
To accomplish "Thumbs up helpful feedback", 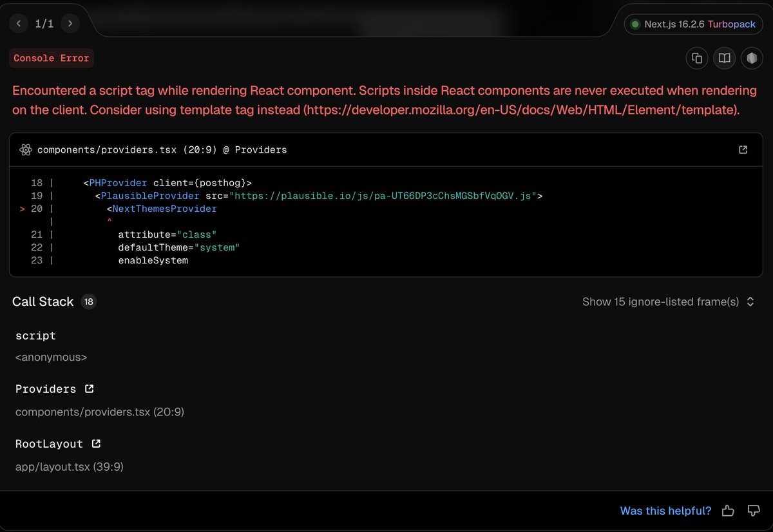I will coord(728,511).
